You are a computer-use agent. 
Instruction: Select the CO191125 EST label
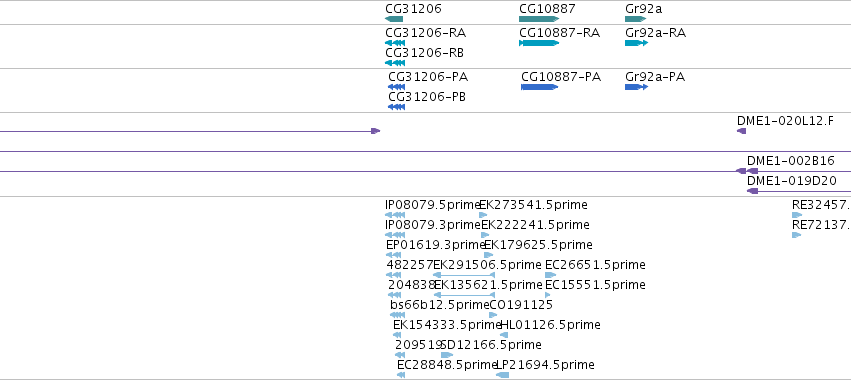point(521,305)
